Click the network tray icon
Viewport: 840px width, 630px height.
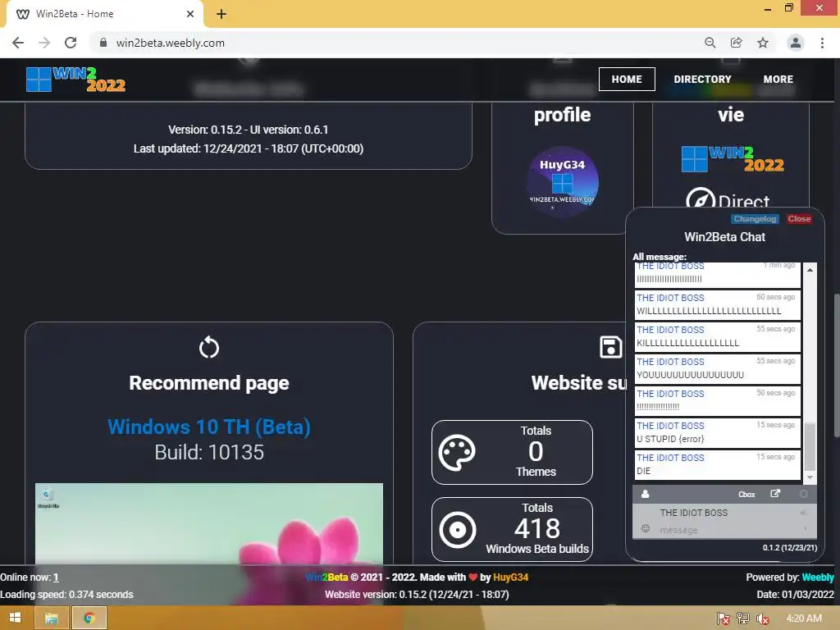[x=743, y=619]
